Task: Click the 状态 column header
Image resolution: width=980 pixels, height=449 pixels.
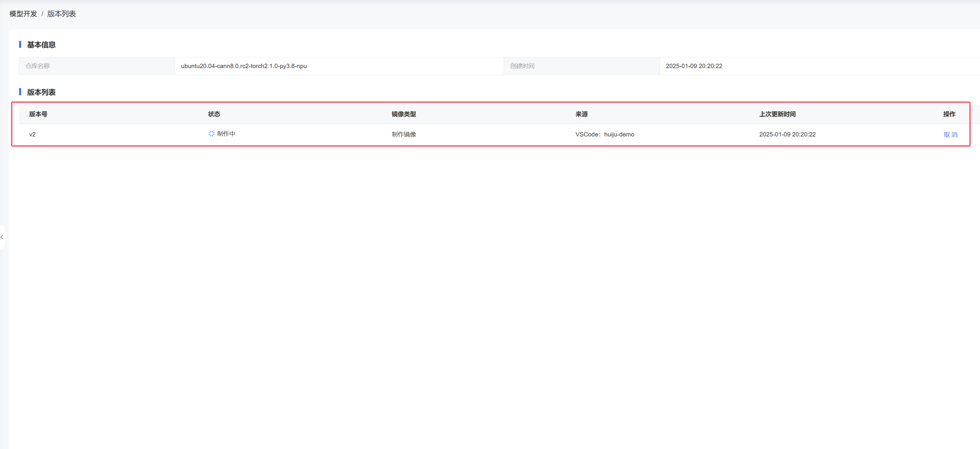Action: pos(214,114)
